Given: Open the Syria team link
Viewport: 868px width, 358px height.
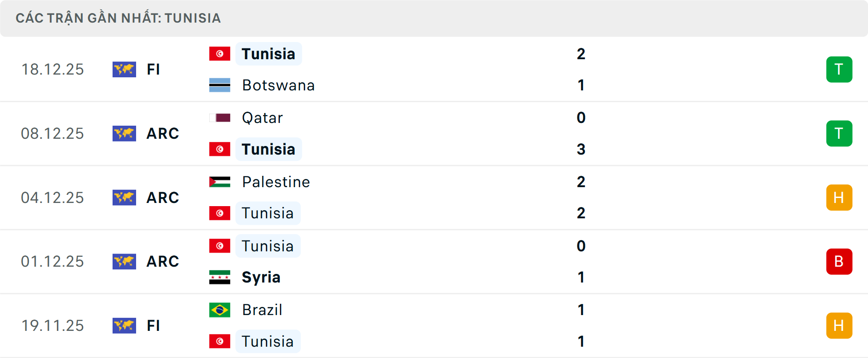Looking at the screenshot, I should pyautogui.click(x=261, y=277).
